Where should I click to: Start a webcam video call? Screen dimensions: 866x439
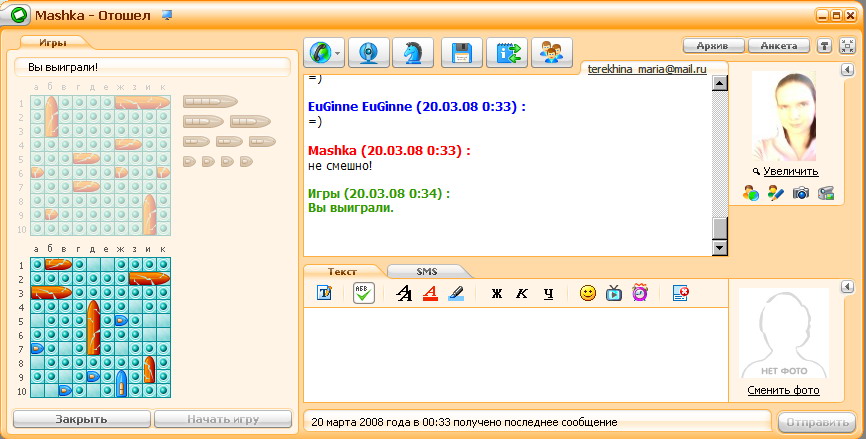pos(368,53)
